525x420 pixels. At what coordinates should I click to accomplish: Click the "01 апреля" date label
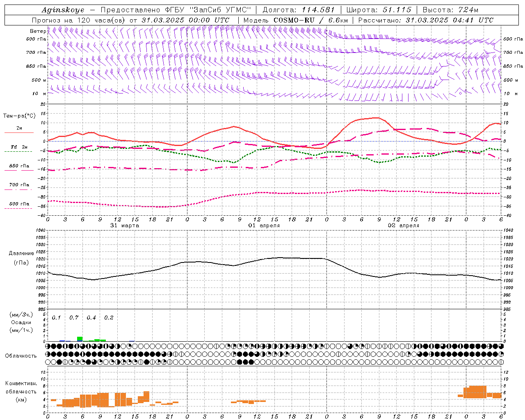point(264,226)
